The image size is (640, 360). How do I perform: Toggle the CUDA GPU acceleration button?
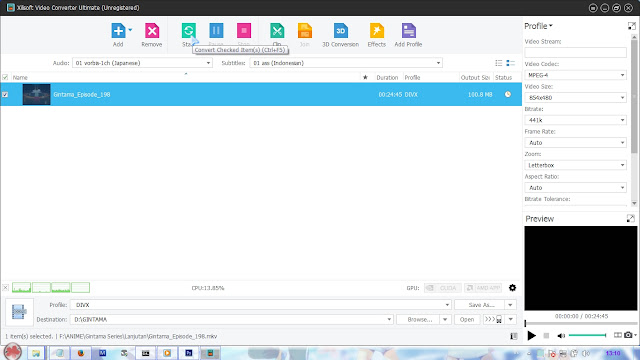(x=443, y=288)
